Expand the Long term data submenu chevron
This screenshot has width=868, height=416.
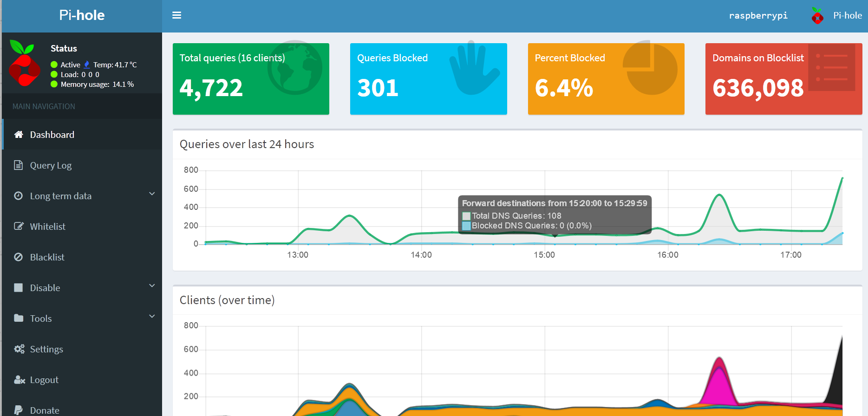click(x=152, y=194)
